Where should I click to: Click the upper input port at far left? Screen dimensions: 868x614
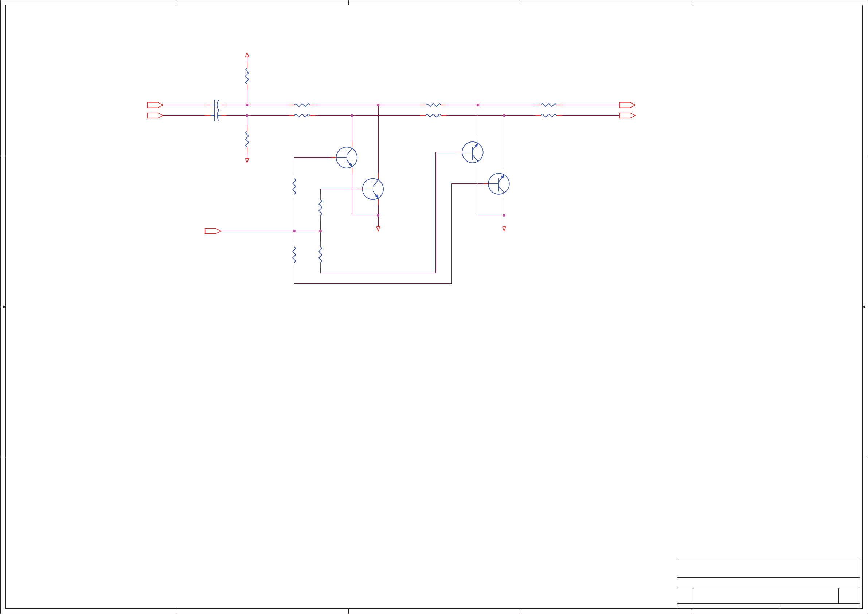pos(155,105)
